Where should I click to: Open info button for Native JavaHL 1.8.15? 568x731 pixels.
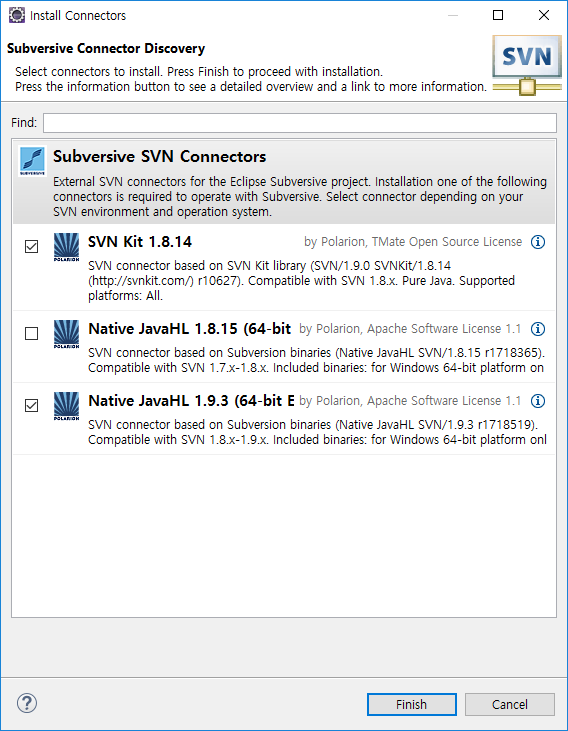538,329
